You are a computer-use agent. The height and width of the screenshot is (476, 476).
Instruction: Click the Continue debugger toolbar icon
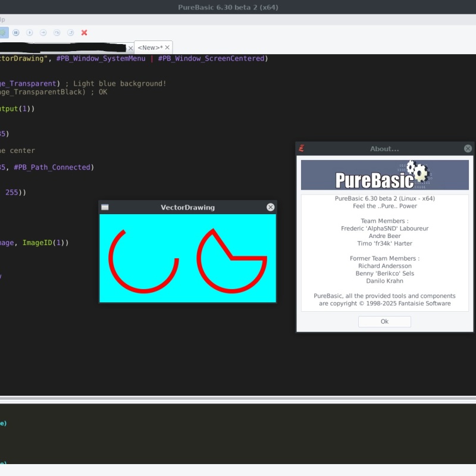click(x=30, y=33)
